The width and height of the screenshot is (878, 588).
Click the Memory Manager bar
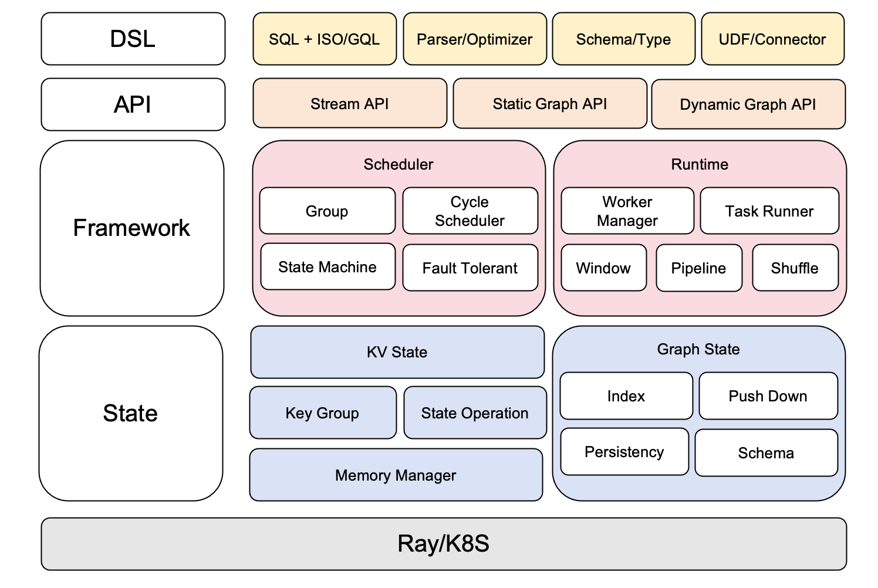coord(396,475)
